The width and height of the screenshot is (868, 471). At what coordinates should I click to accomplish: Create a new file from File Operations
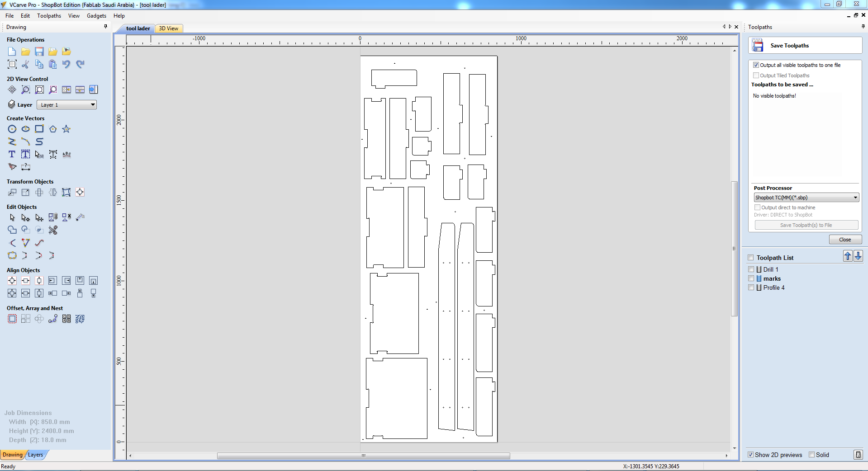pyautogui.click(x=12, y=52)
